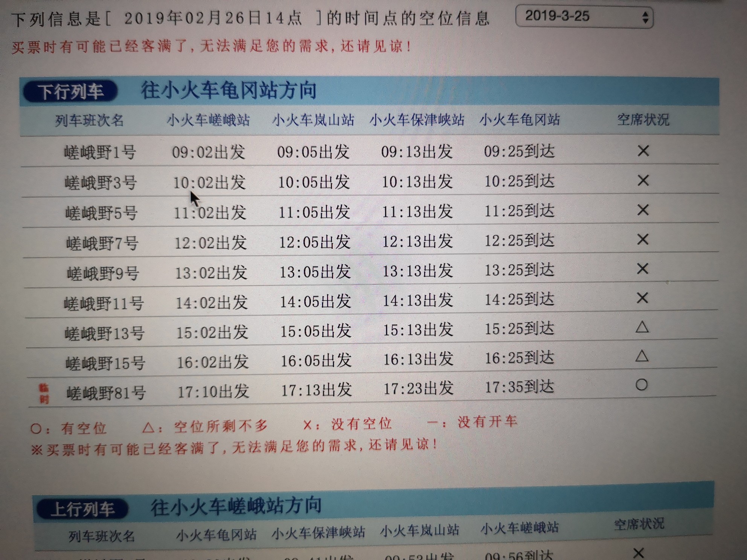This screenshot has width=747, height=560.
Task: Open the 2019-3-25 date dropdown
Action: [584, 17]
